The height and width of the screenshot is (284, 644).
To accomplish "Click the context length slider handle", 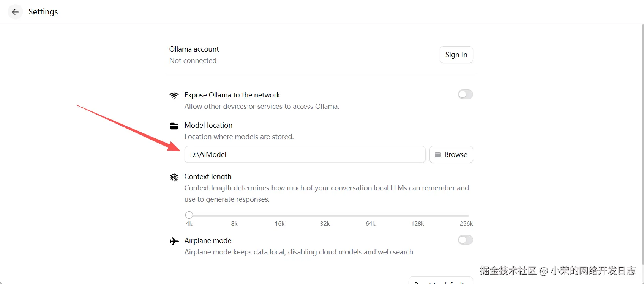I will [x=189, y=215].
